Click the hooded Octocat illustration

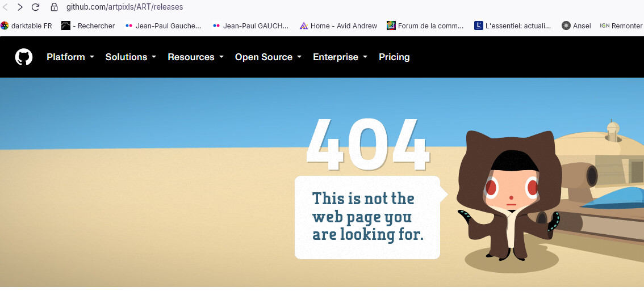coord(508,196)
